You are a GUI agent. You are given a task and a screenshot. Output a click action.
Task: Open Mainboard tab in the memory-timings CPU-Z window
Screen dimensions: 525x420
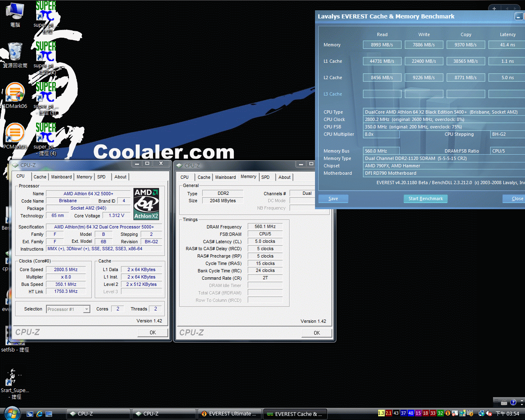point(226,177)
